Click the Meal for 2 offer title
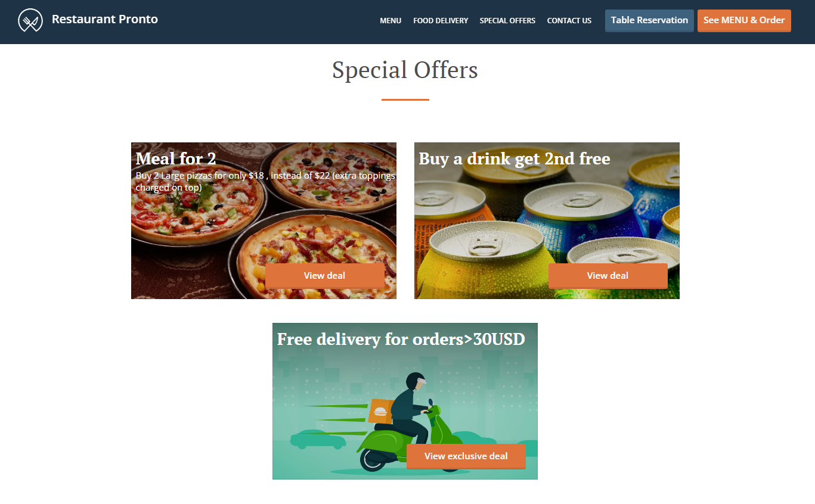This screenshot has height=504, width=815. (x=176, y=159)
